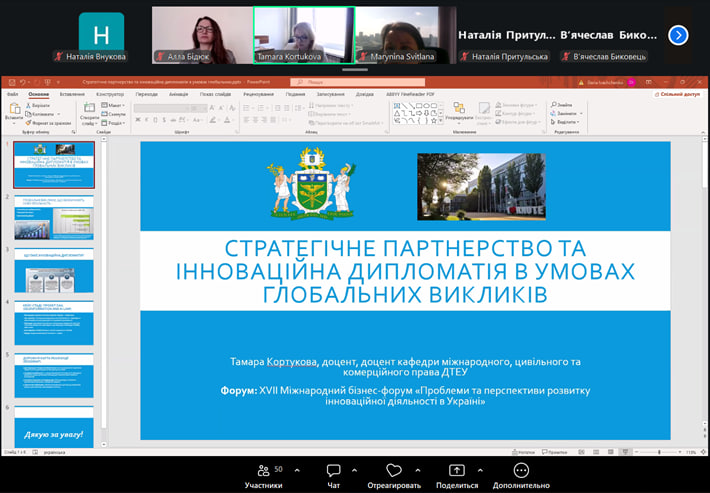710x493 pixels.
Task: Expand arrow next to Отреагировать
Action: (417, 470)
